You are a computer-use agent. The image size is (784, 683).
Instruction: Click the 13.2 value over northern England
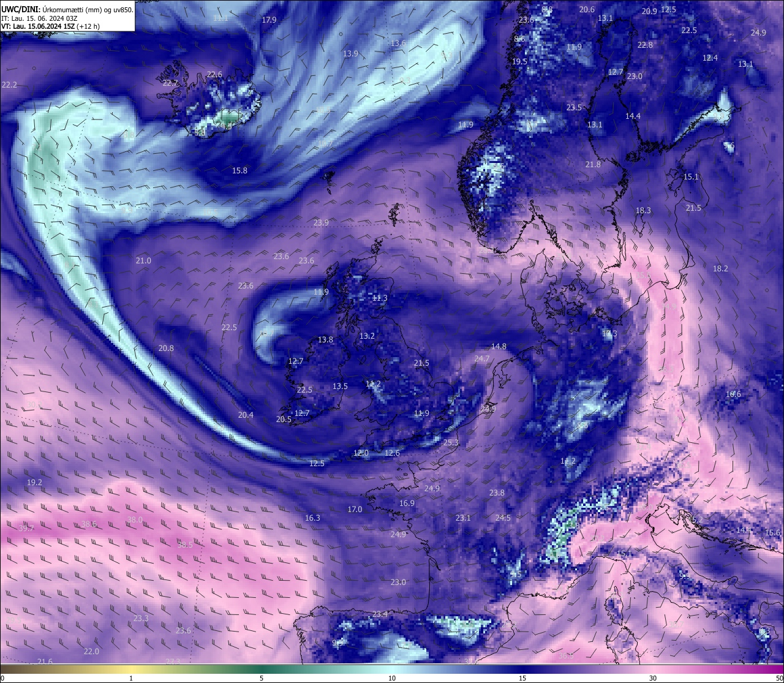367,336
